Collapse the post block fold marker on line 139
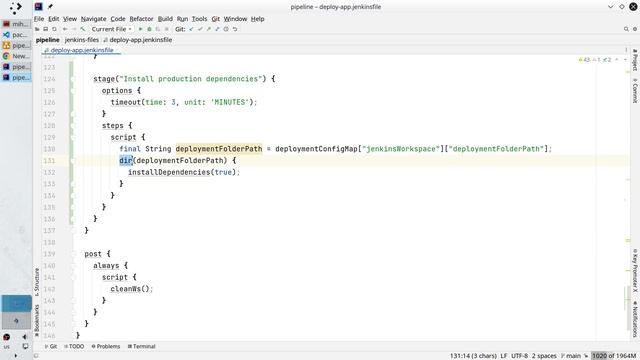Image resolution: width=640 pixels, height=360 pixels. tap(73, 254)
